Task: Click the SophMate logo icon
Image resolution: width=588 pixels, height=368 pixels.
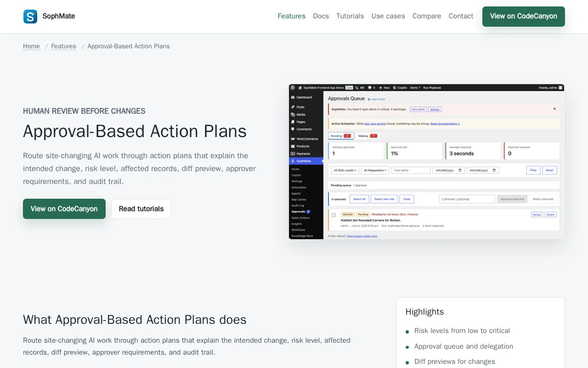Action: tap(30, 17)
